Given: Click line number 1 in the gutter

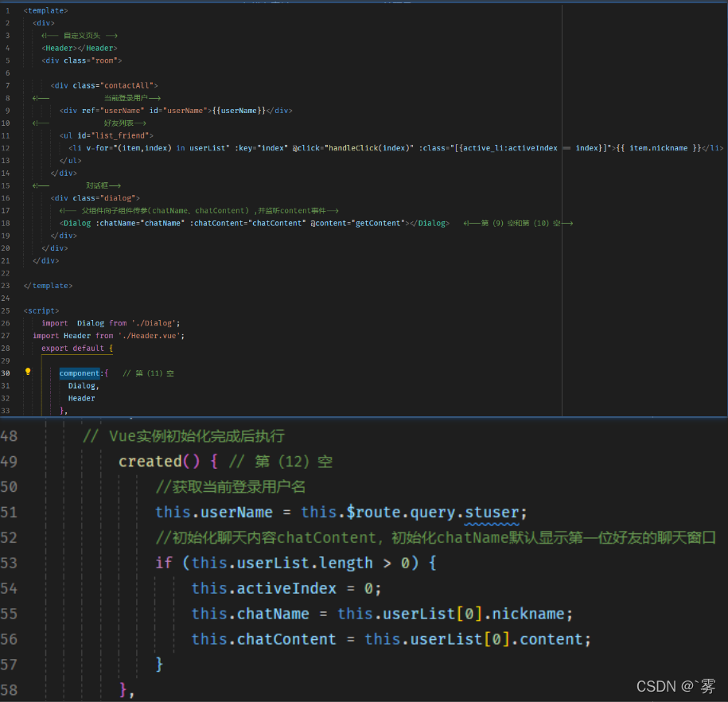Looking at the screenshot, I should pos(7,10).
